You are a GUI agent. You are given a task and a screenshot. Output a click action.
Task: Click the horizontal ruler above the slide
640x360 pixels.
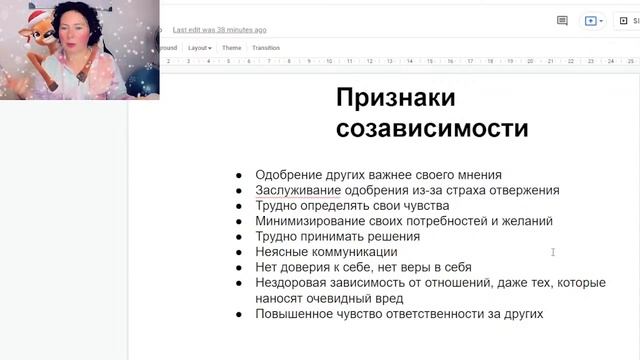click(400, 61)
